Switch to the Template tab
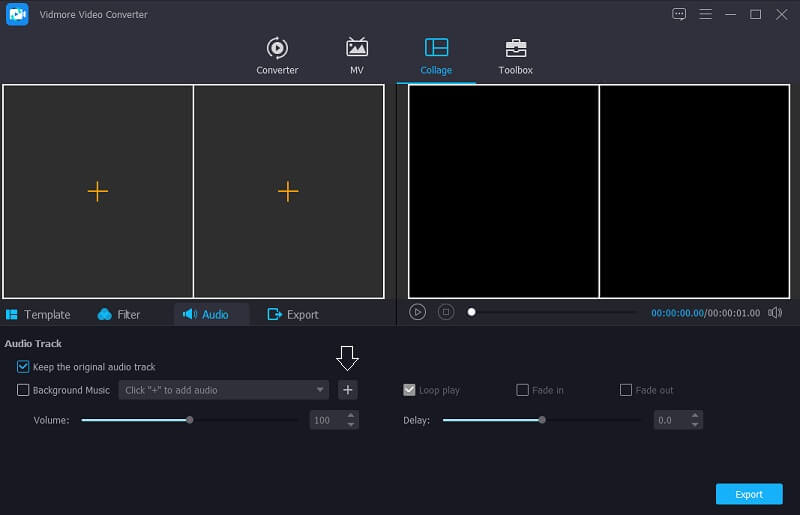This screenshot has height=515, width=800. point(38,314)
